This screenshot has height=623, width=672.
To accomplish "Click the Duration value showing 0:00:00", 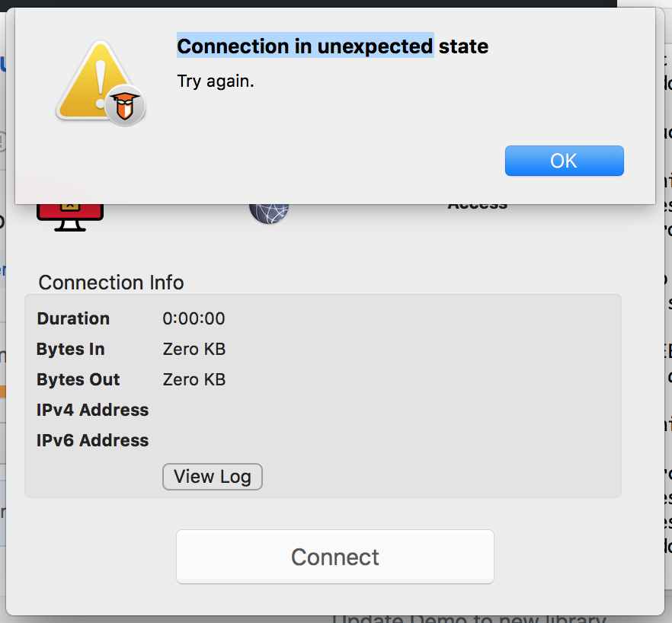I will click(x=194, y=318).
